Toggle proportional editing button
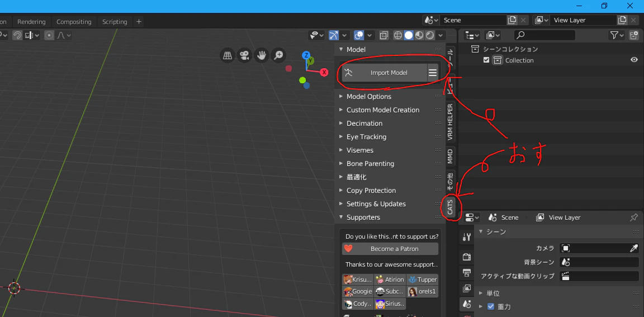 coord(49,35)
